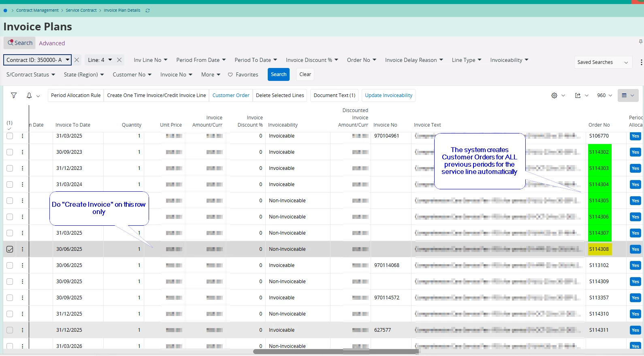Open the table settings gear icon

pyautogui.click(x=554, y=95)
